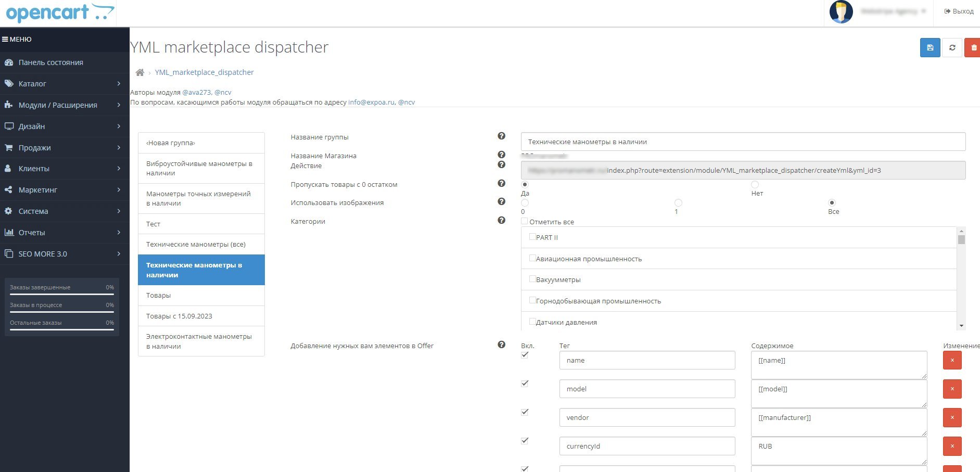Click the refresh arrows icon button
Image resolution: width=980 pixels, height=472 pixels.
tap(952, 47)
